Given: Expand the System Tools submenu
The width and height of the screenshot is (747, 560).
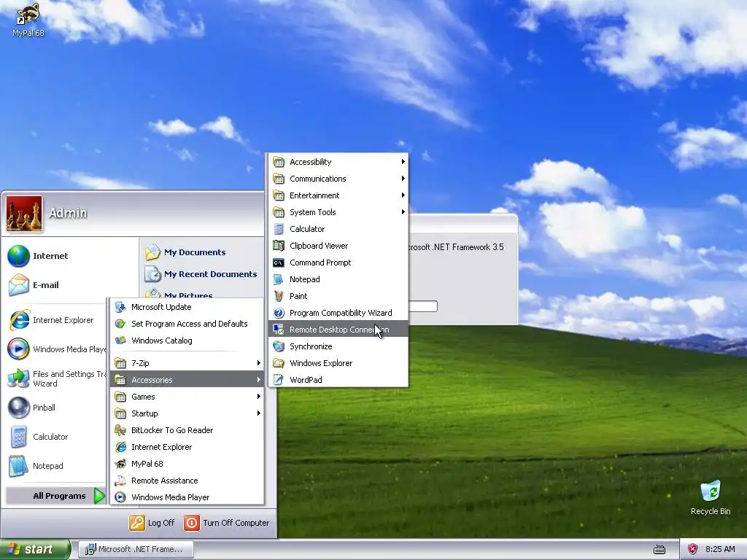Looking at the screenshot, I should click(338, 212).
